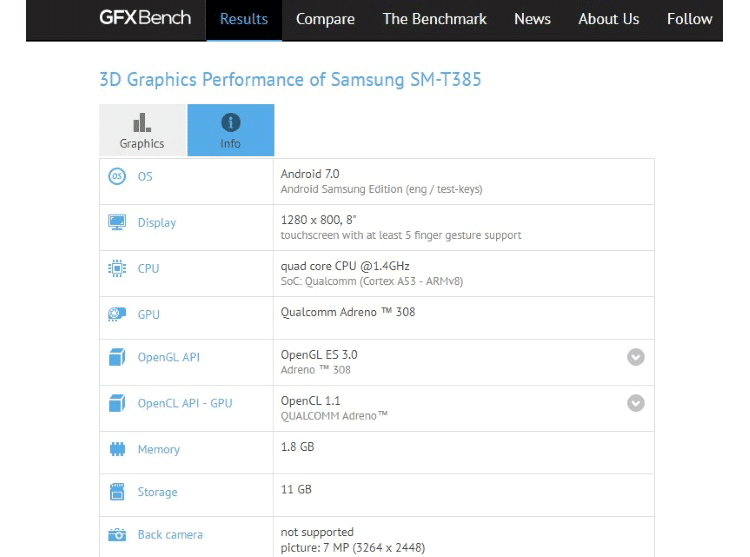Select Qualcomm Adreno 308 GPU value
The image size is (750, 557).
[348, 312]
